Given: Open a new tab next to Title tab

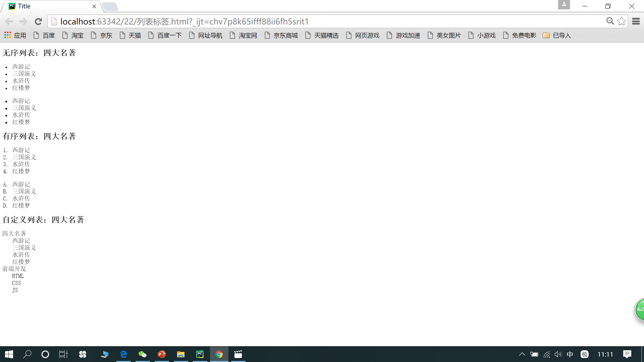Looking at the screenshot, I should [x=110, y=6].
